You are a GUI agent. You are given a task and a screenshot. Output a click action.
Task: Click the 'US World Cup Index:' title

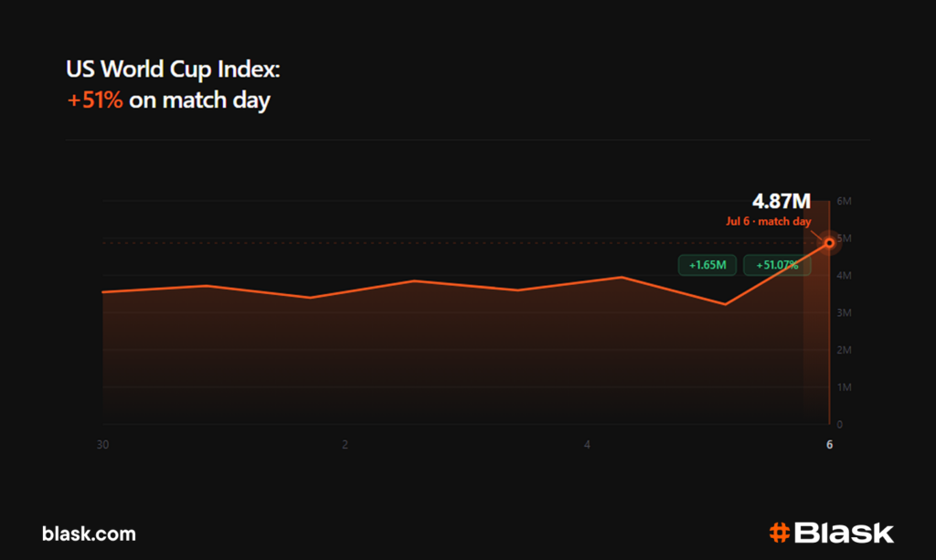(x=173, y=69)
